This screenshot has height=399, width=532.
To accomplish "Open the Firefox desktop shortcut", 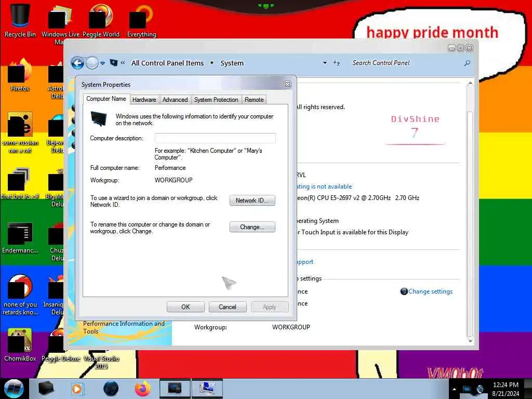I will click(x=20, y=75).
